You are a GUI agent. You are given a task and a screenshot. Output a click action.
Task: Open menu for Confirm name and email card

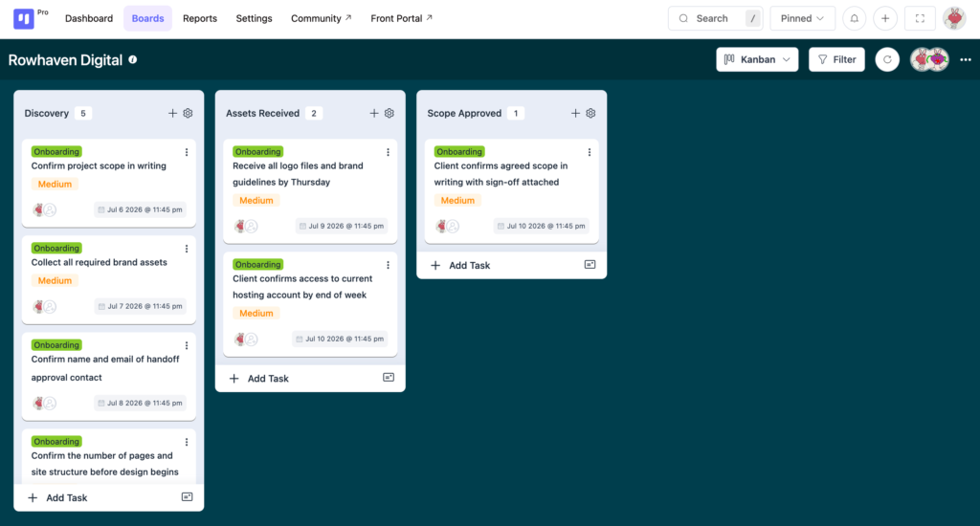coord(187,345)
